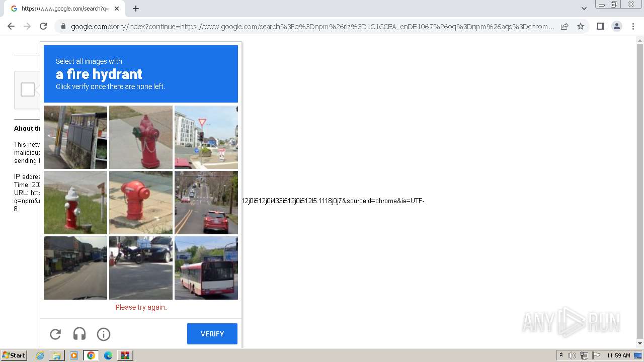Select the red car on road tile

[206, 203]
